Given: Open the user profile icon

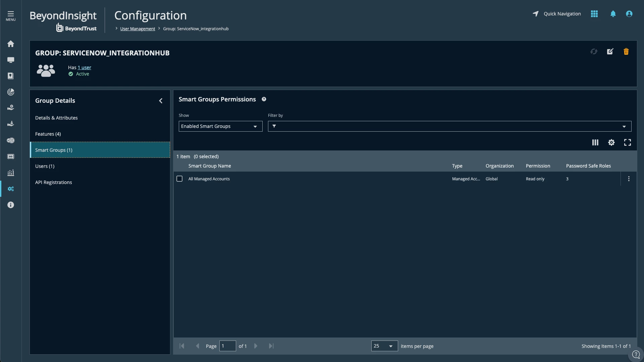Looking at the screenshot, I should (x=629, y=14).
